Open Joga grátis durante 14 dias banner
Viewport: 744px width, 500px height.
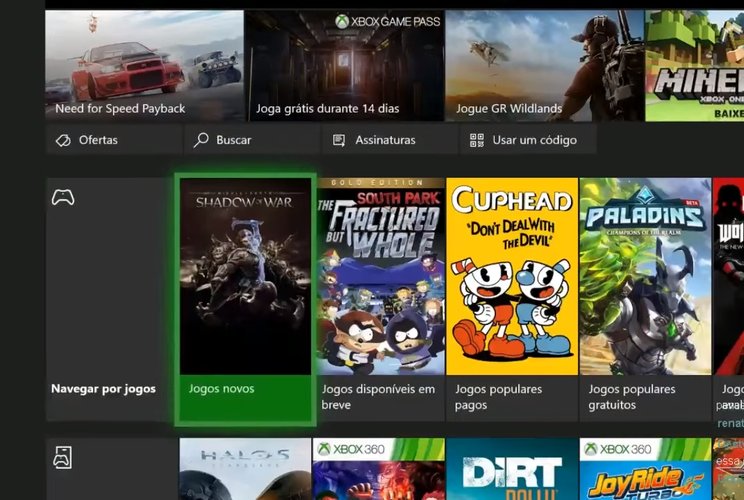pos(344,65)
